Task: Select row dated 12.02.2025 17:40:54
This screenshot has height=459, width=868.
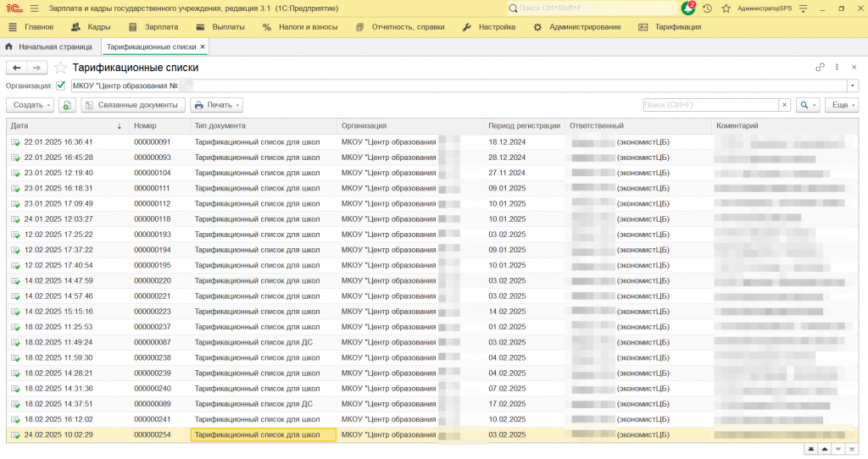Action: click(x=58, y=265)
